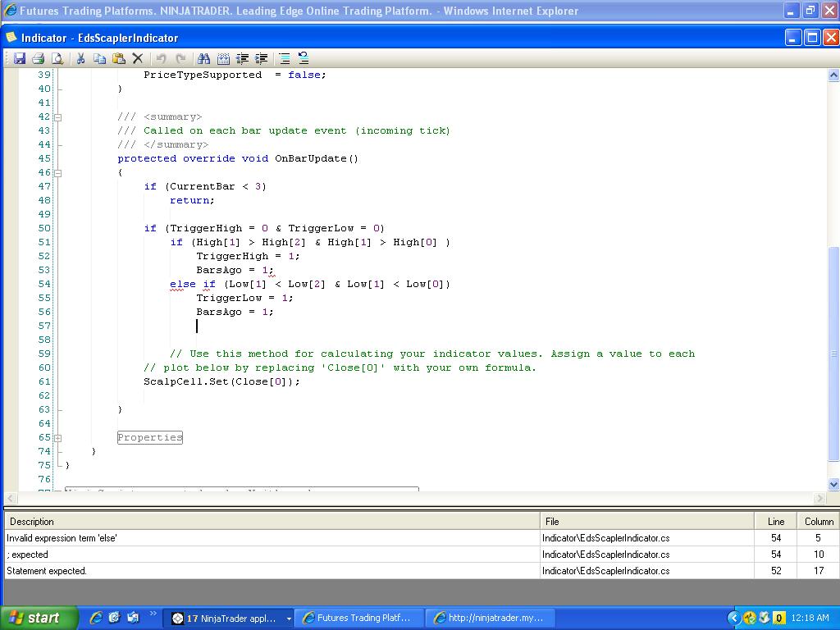Image resolution: width=840 pixels, height=630 pixels.
Task: Click 'TriggerHigh = 1;' on line 52
Action: (x=248, y=256)
